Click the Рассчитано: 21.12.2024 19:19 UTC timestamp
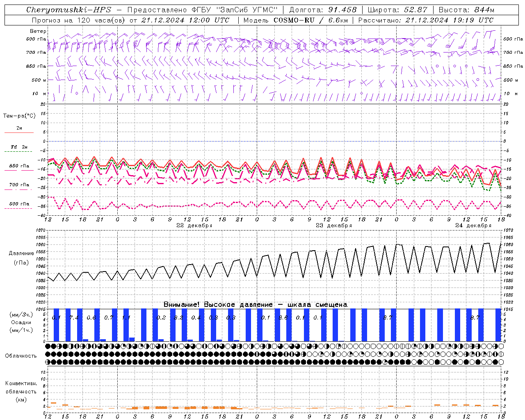525x420 pixels. point(426,20)
